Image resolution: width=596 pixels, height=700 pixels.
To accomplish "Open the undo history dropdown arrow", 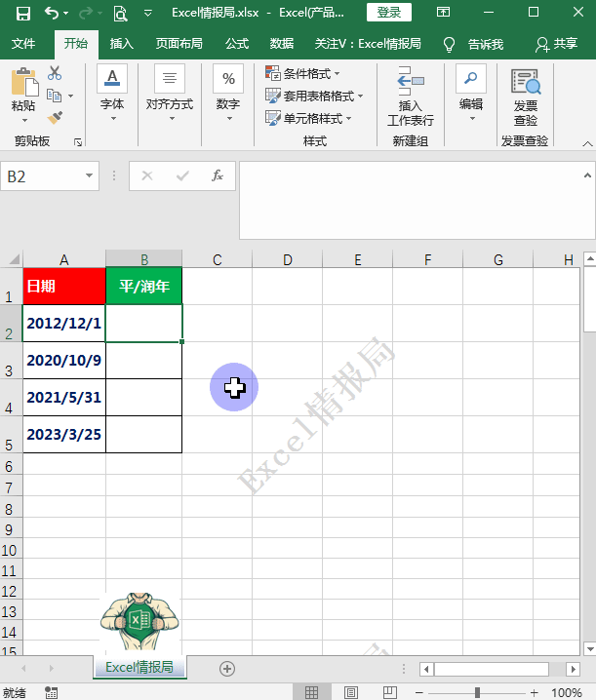I will click(66, 14).
